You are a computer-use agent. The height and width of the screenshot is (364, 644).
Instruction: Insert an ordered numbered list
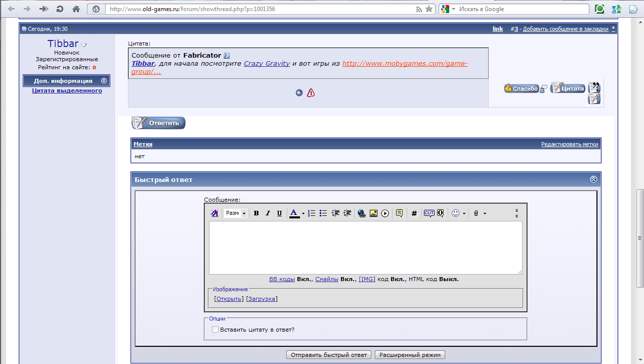click(x=312, y=213)
